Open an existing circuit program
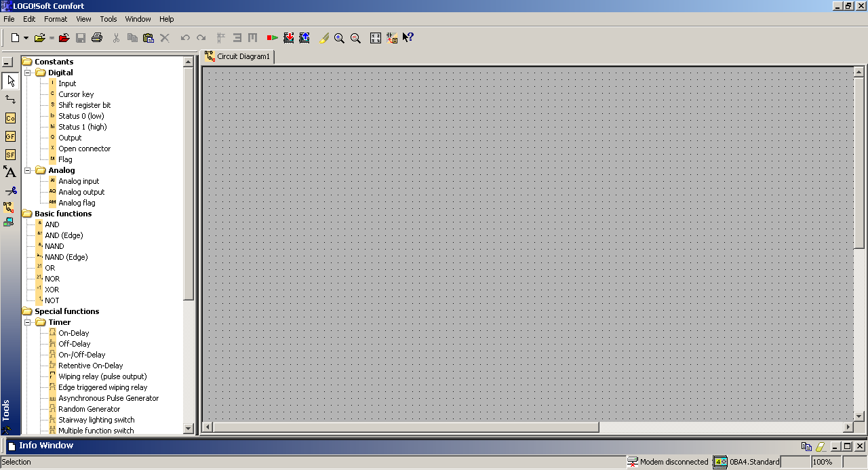Screen dimensions: 868x470 40,38
